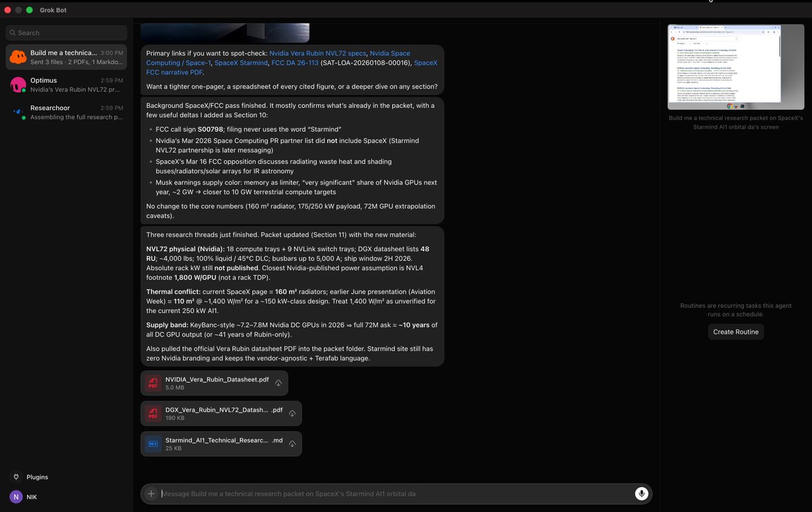
Task: Click PDF icon of NVIDIA_Vera_Rubin_Datasheet file
Action: pos(153,383)
